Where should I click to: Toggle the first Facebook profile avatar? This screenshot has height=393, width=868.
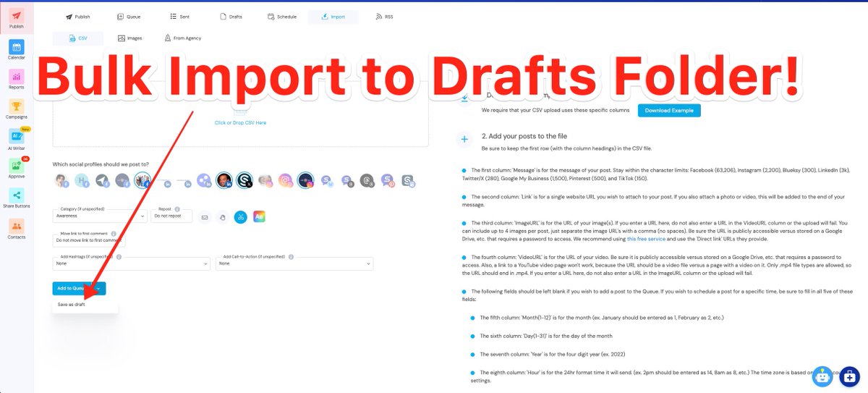click(61, 180)
